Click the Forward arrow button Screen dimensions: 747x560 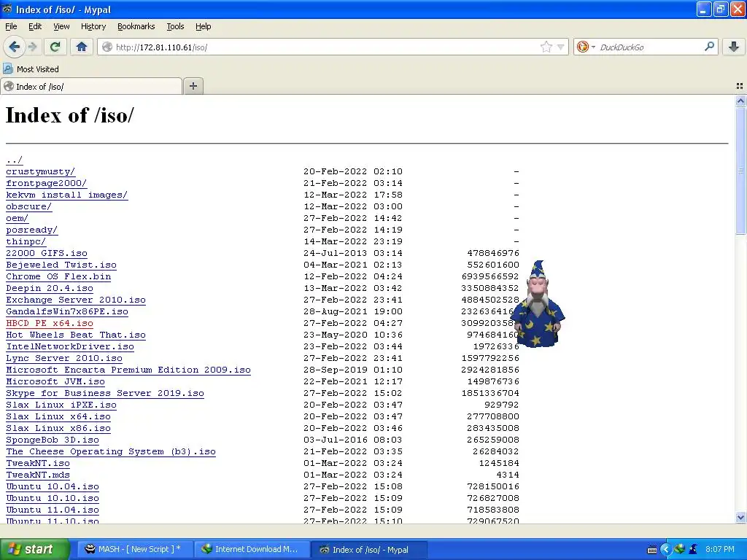point(32,47)
